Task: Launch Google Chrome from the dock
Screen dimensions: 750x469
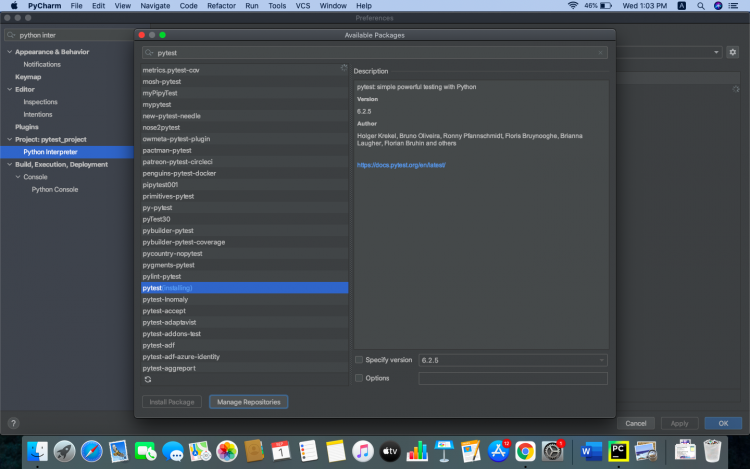Action: 525,451
